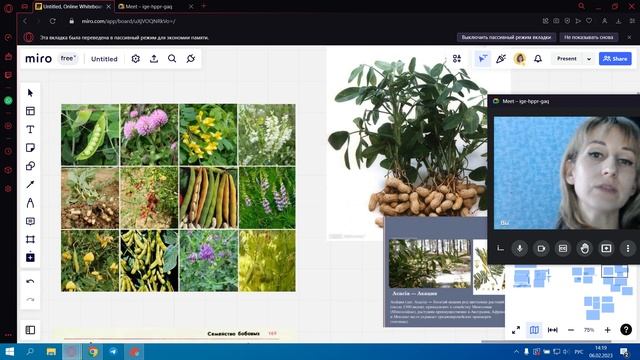Undo the last action
This screenshot has width=640, height=360.
click(x=30, y=281)
